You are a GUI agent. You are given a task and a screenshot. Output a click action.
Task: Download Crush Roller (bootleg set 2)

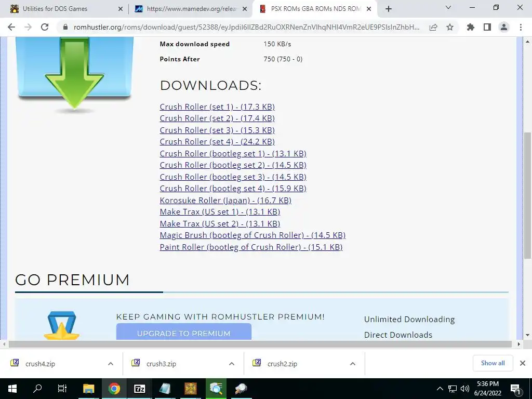(233, 165)
